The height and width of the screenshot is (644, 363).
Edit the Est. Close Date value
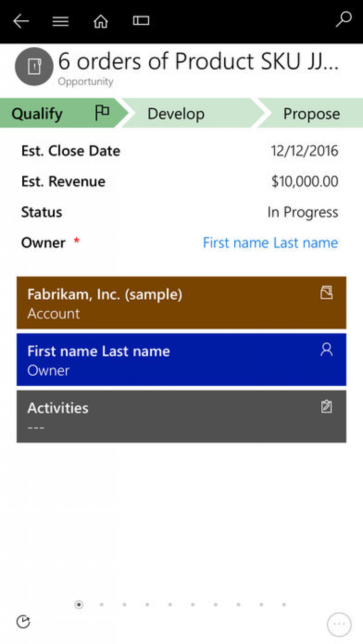click(x=304, y=151)
